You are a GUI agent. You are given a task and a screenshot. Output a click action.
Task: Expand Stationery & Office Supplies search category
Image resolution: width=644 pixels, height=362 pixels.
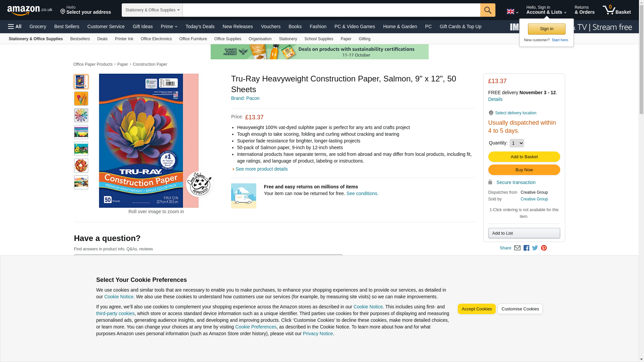click(152, 10)
